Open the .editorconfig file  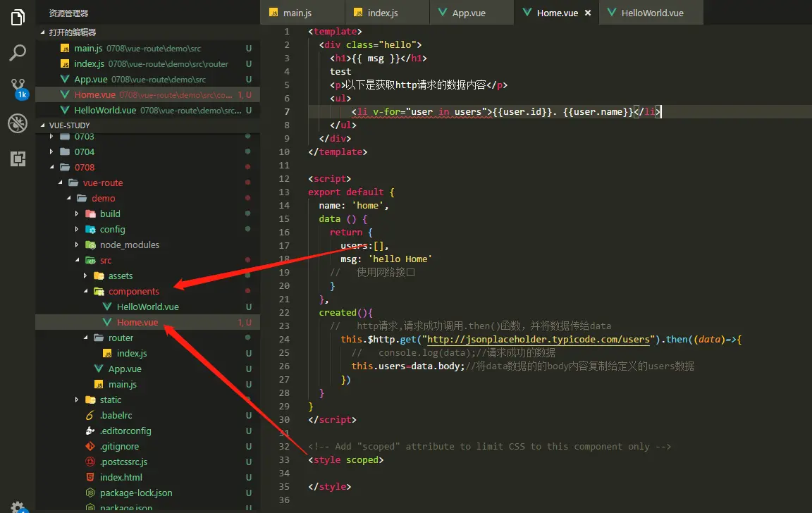click(x=147, y=431)
